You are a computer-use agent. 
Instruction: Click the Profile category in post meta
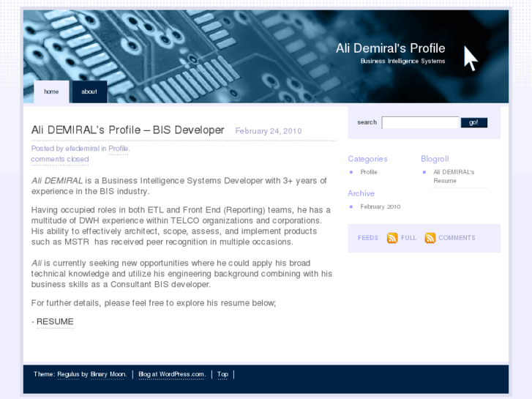coord(118,149)
